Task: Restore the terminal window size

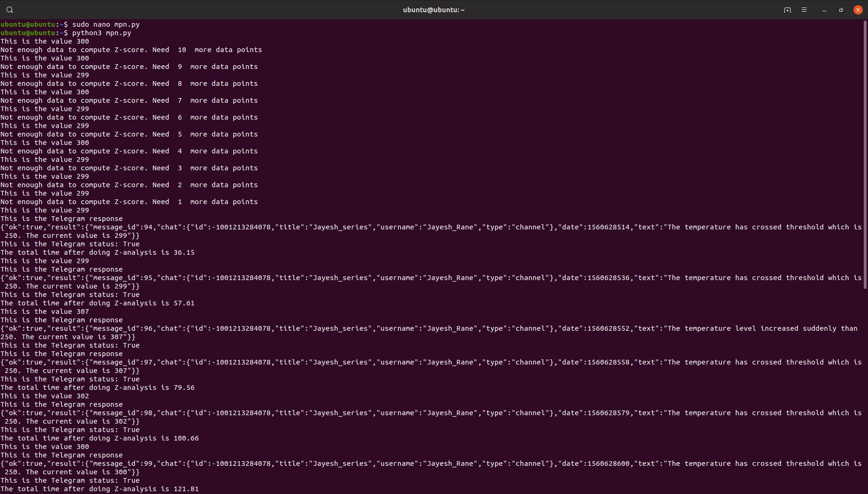Action: [841, 10]
